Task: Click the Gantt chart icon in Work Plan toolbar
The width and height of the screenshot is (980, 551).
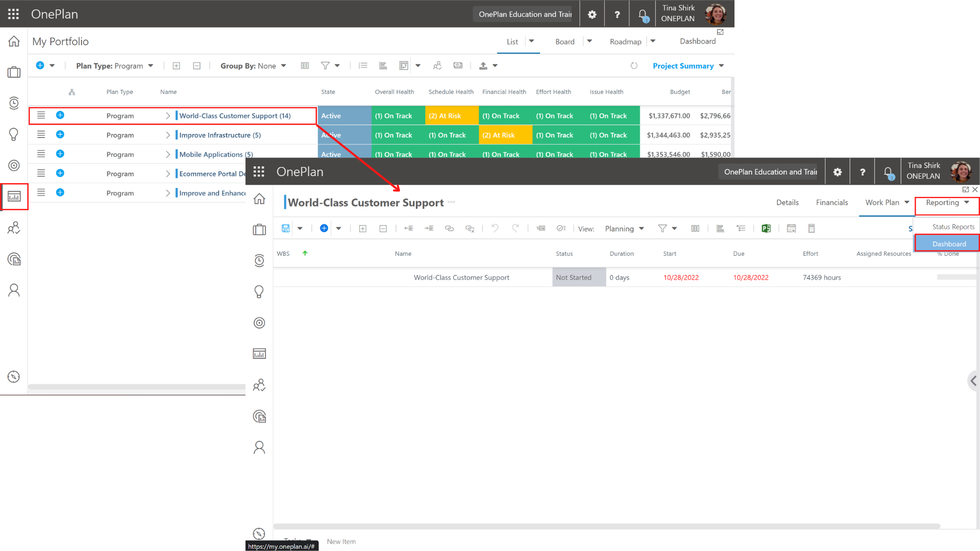Action: point(720,229)
